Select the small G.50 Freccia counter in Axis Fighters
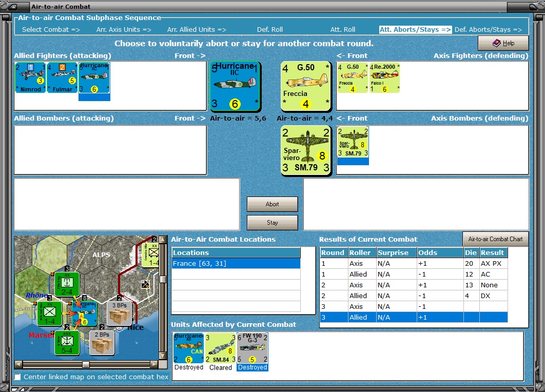Viewport: 545px width, 392px height. tap(353, 78)
